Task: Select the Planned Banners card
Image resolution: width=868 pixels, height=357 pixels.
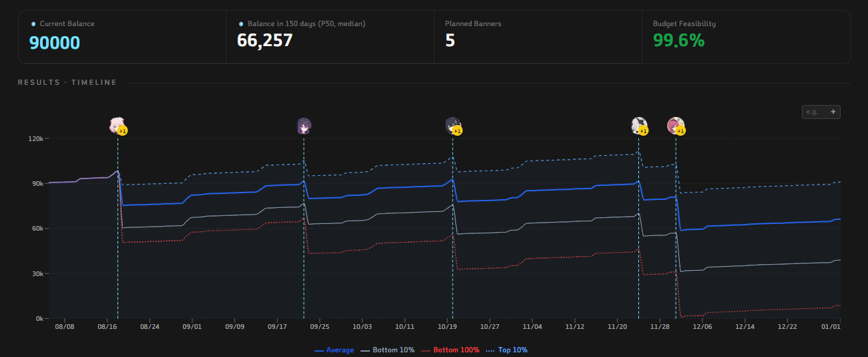Action: [x=538, y=37]
